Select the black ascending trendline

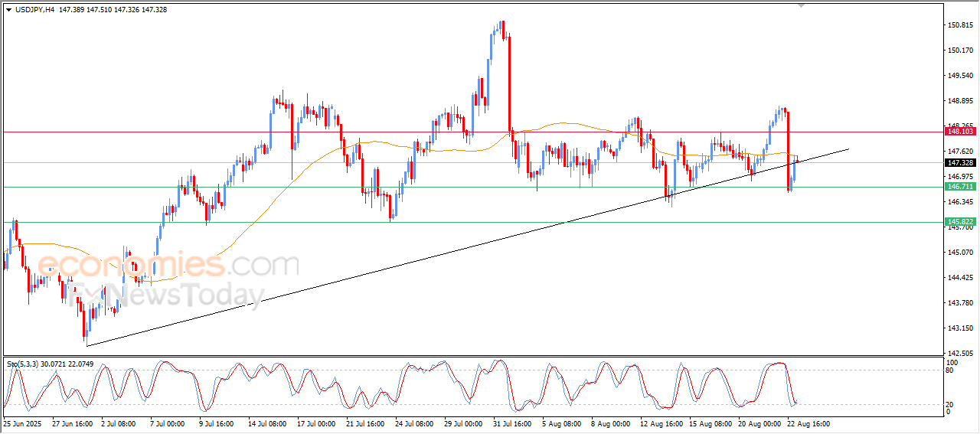(467, 247)
